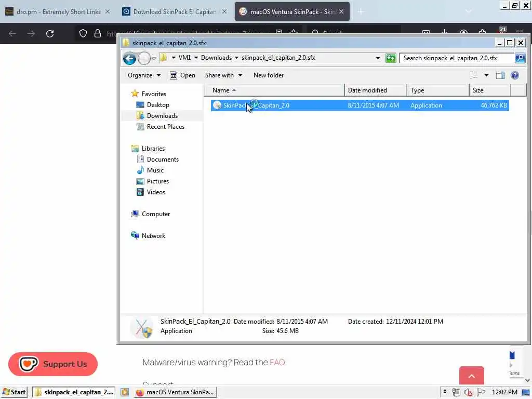Open a new browser tab with the plus button
This screenshot has width=532, height=399.
[361, 12]
